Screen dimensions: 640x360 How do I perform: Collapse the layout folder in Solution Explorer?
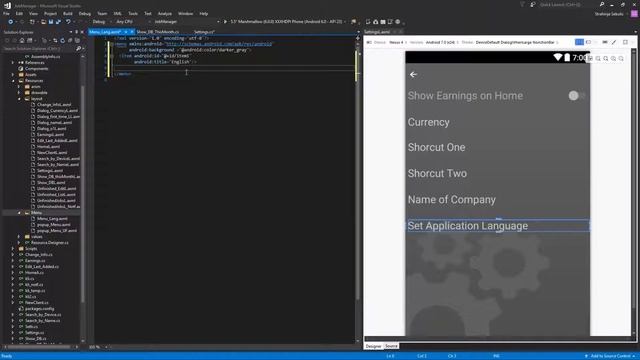[x=19, y=99]
